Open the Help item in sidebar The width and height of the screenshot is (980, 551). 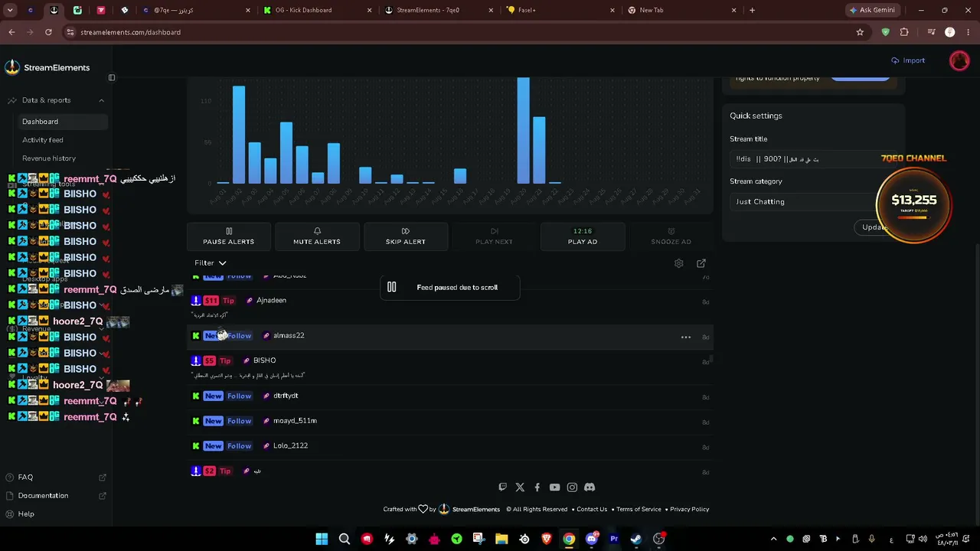pos(26,514)
